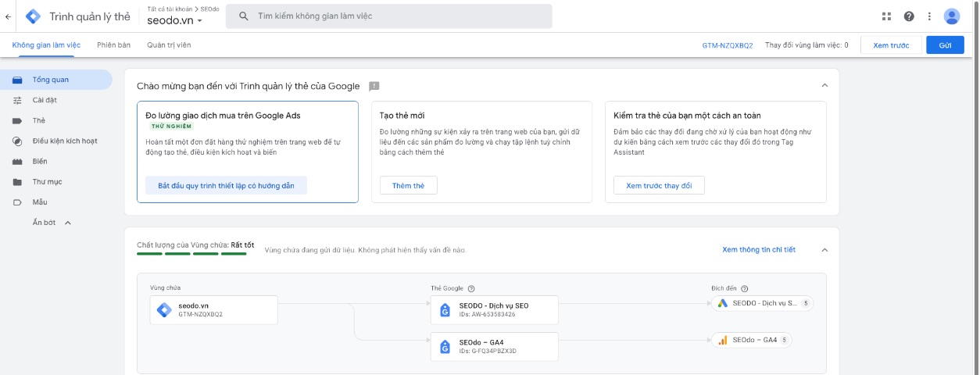The height and width of the screenshot is (375, 980).
Task: Click the Google tag icon for SEOdo – GA4
Action: coord(445,347)
